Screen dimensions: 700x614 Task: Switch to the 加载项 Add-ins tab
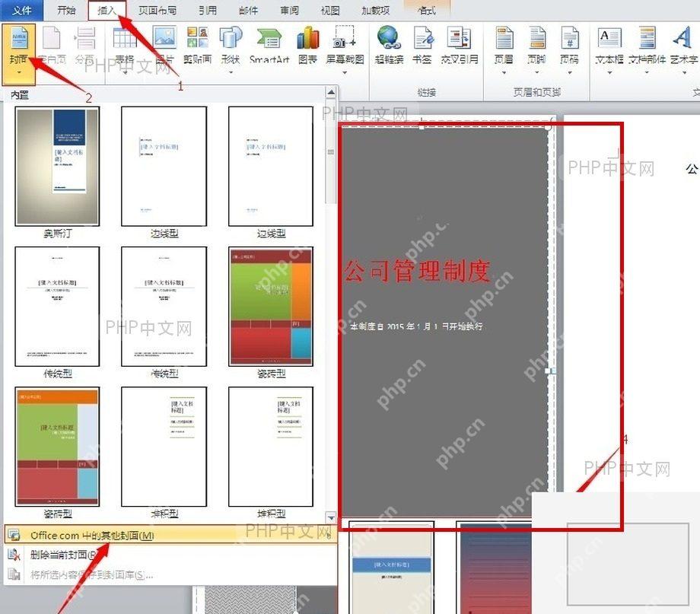click(375, 10)
